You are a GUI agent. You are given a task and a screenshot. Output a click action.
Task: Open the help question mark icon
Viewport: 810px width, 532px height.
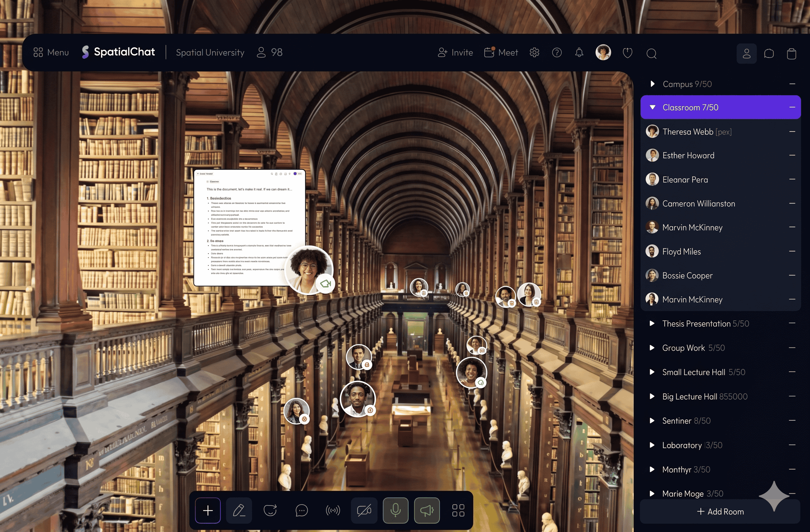[x=557, y=52]
